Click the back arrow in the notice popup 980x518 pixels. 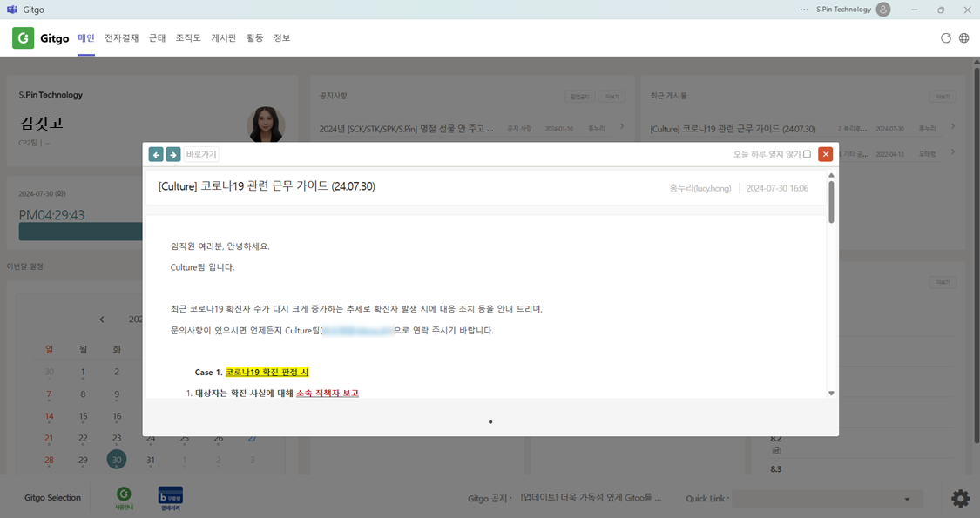tap(156, 154)
